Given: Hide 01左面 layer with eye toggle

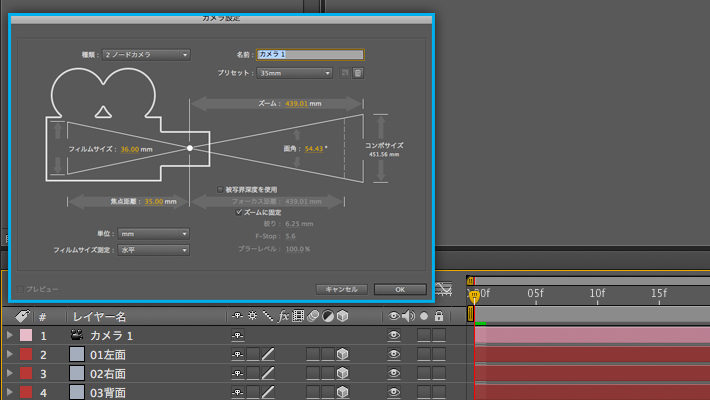Looking at the screenshot, I should (394, 354).
